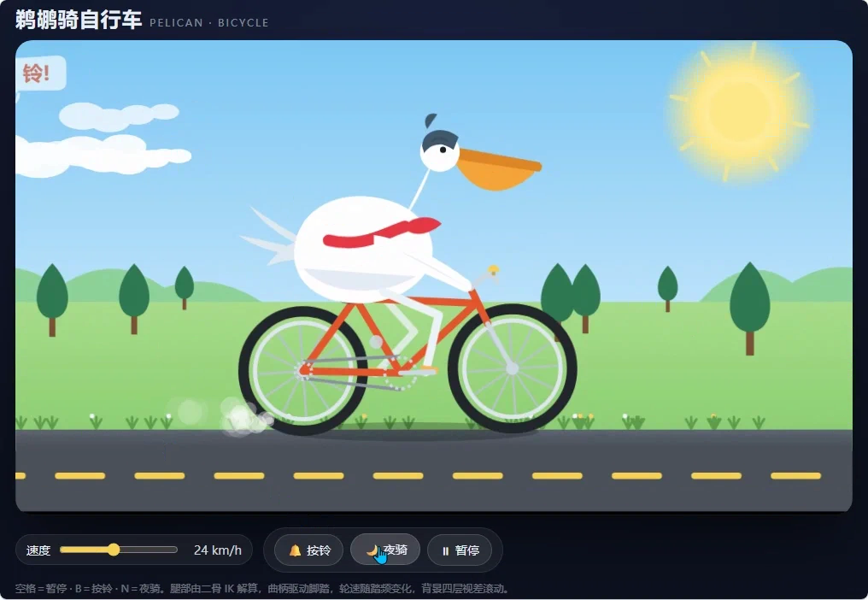
Task: Click the moon icon in 夜骑 button
Action: tap(372, 550)
